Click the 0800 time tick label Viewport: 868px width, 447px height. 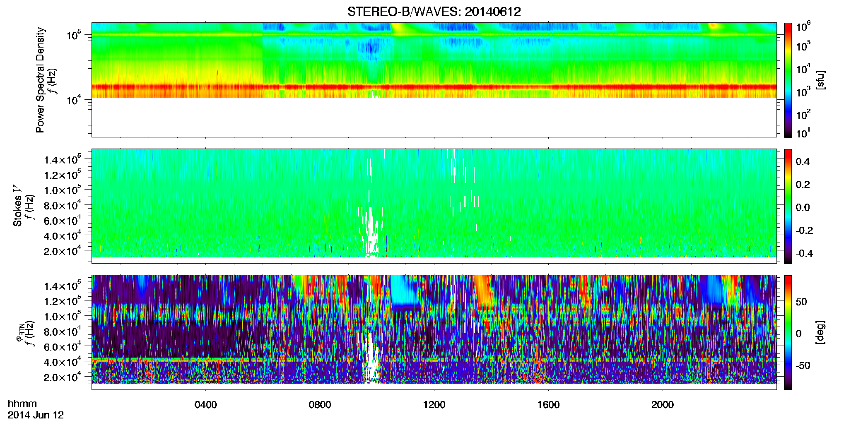point(320,405)
